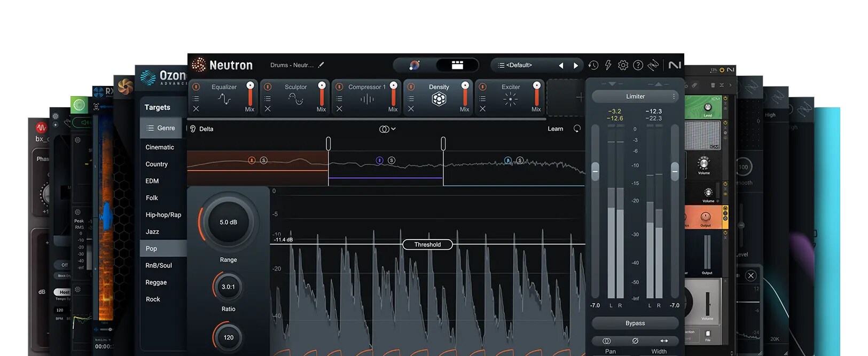Click the Sculptor wave icon
Viewport: 868px width, 356px height.
tap(295, 99)
